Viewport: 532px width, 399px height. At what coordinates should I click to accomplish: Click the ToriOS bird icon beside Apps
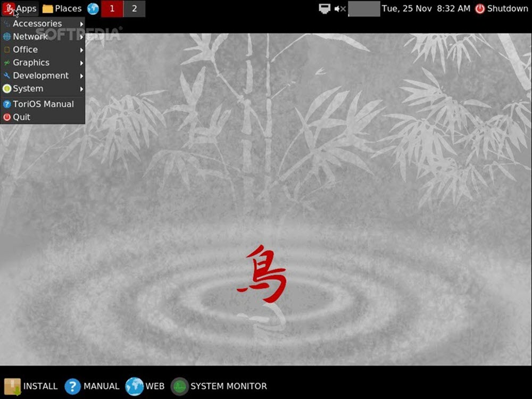point(9,9)
